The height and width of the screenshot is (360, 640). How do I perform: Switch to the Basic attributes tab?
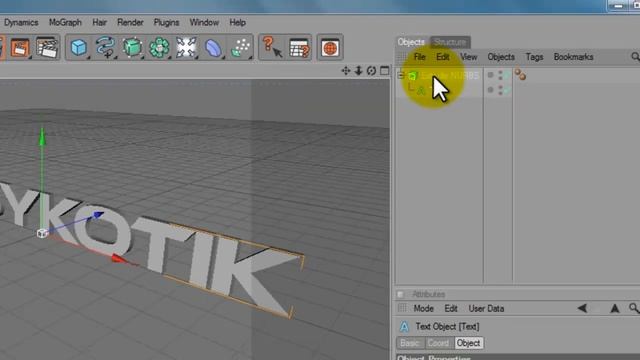[410, 343]
